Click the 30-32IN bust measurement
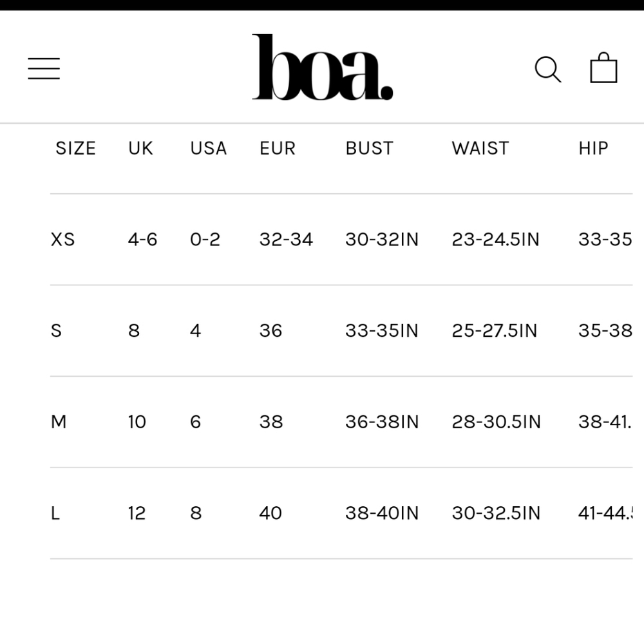Image resolution: width=644 pixels, height=644 pixels. [382, 240]
